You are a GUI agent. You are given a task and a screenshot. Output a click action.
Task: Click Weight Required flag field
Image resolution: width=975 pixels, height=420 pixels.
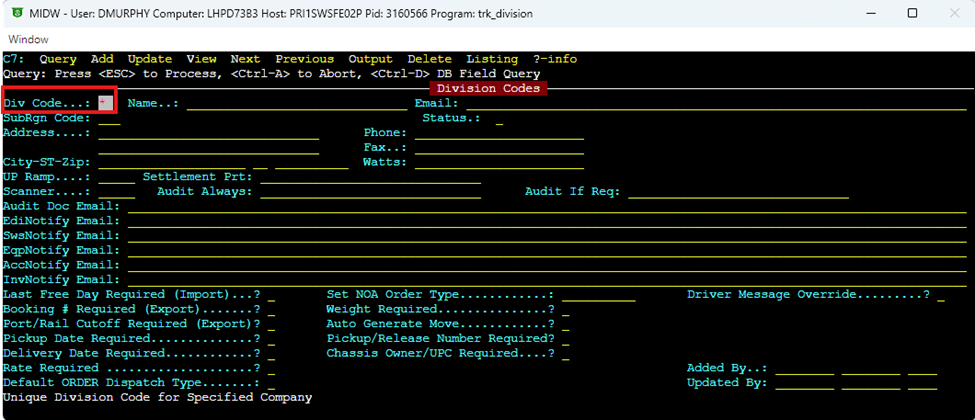click(x=565, y=309)
